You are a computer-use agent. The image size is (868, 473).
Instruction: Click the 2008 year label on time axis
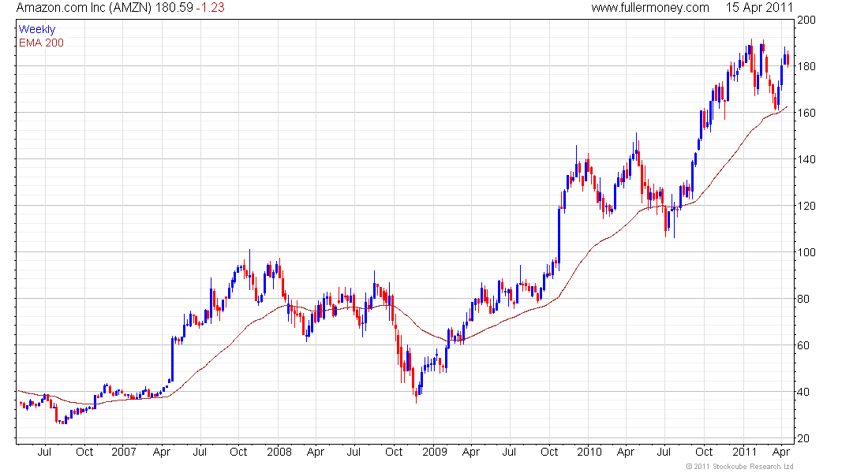(x=279, y=452)
